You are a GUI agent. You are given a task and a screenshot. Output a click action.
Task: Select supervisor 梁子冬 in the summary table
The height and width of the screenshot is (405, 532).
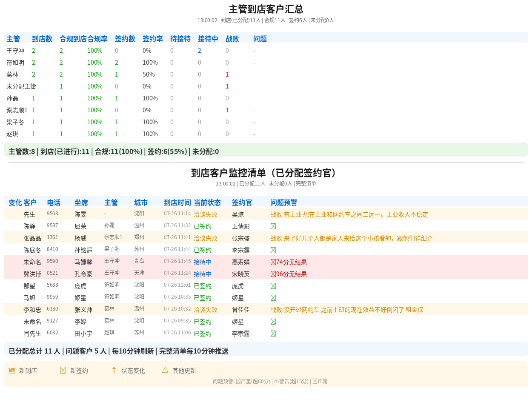pyautogui.click(x=15, y=122)
